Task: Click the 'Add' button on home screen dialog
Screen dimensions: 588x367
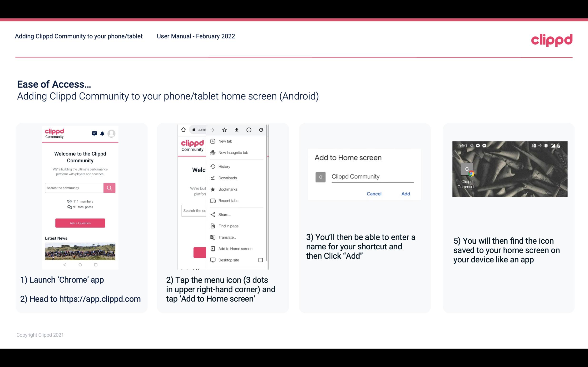Action: click(x=405, y=194)
